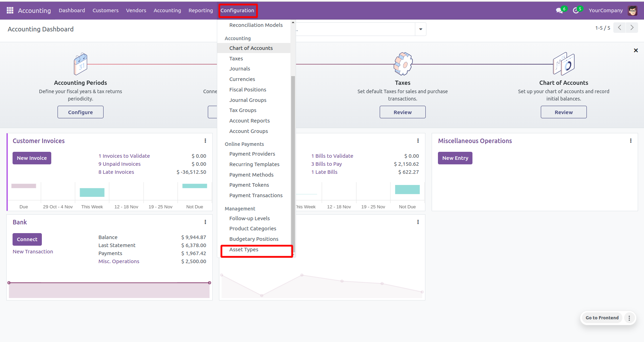
Task: Click the user avatar picture
Action: 632,10
